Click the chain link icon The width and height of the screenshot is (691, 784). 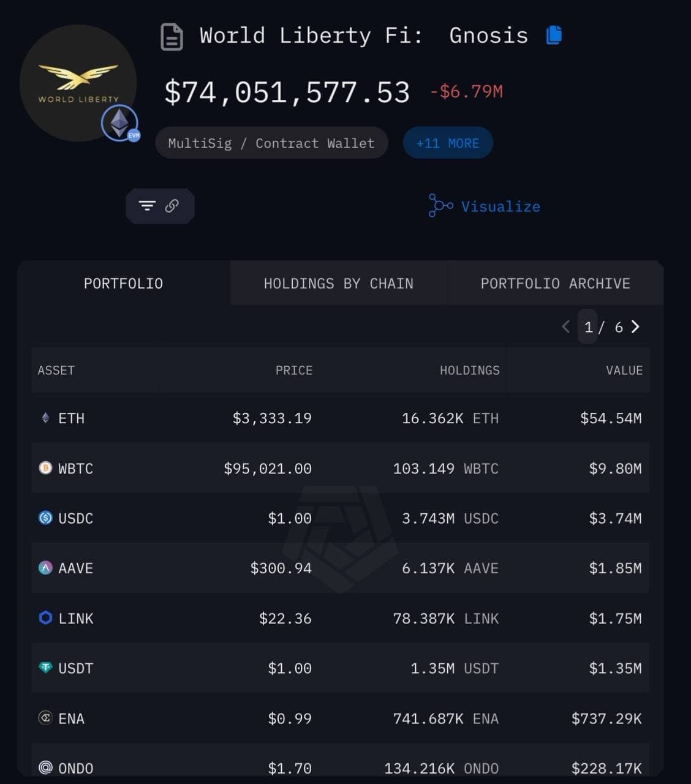[172, 206]
